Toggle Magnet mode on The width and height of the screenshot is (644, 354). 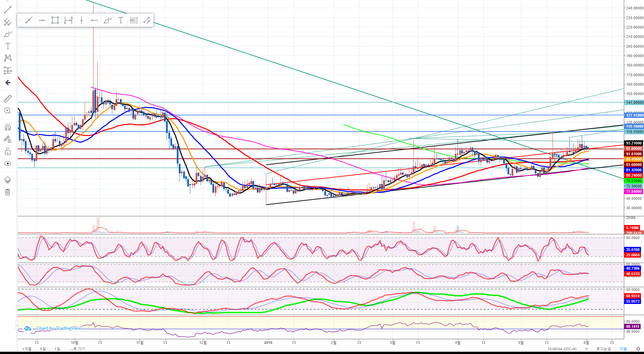pos(8,127)
